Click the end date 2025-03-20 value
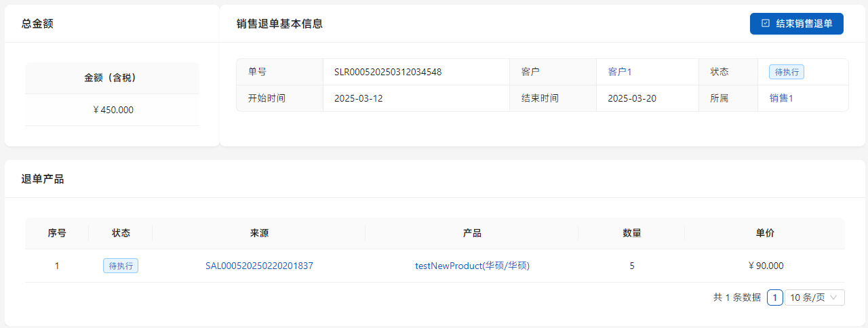Viewport: 868px width, 328px height. tap(632, 98)
